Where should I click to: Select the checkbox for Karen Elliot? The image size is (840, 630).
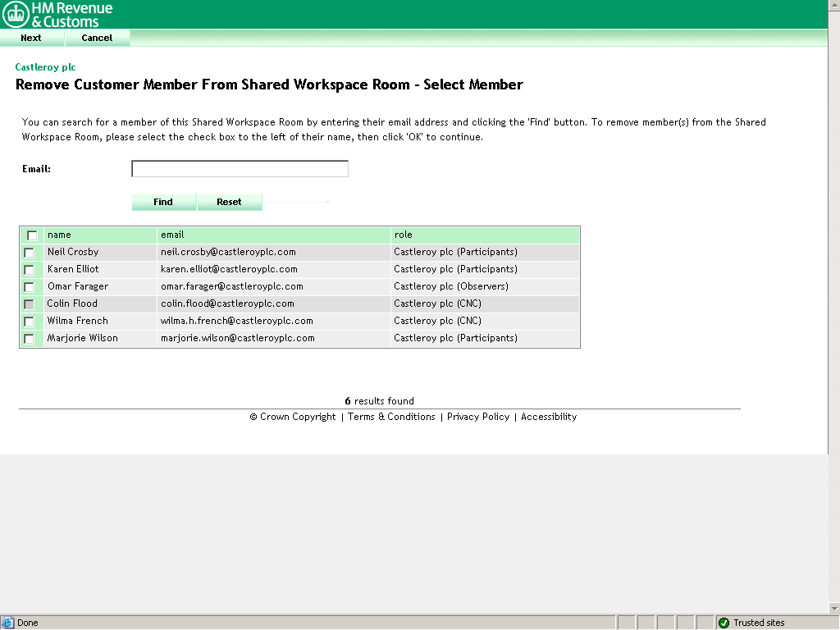click(x=30, y=270)
